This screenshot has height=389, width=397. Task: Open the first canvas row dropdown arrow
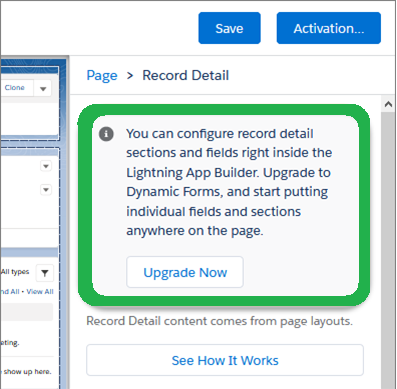(46, 166)
